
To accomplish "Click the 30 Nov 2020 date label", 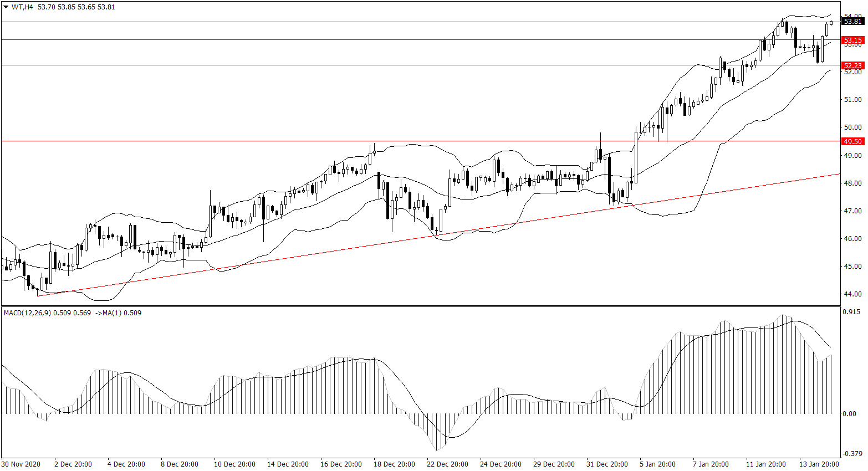I will [21, 464].
